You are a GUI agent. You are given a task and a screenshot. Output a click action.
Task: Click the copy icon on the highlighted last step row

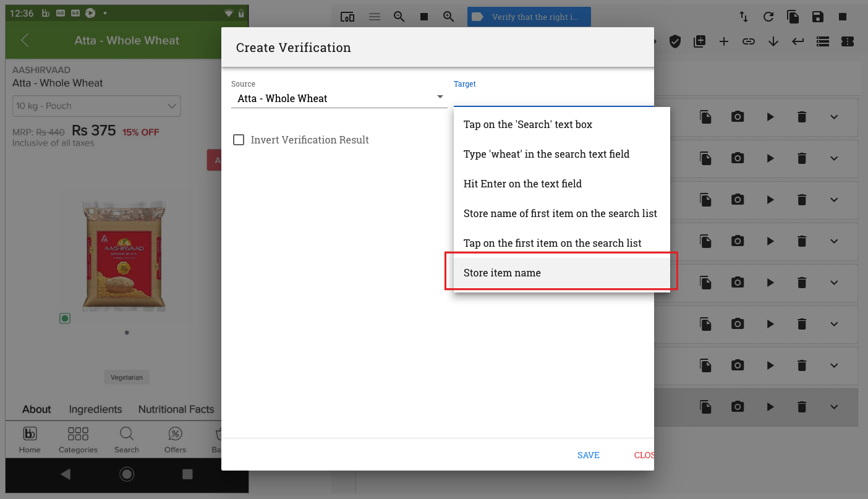[x=705, y=407]
